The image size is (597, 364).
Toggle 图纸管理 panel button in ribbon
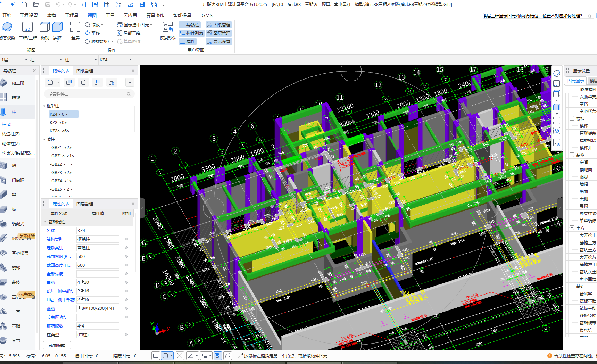[x=218, y=25]
